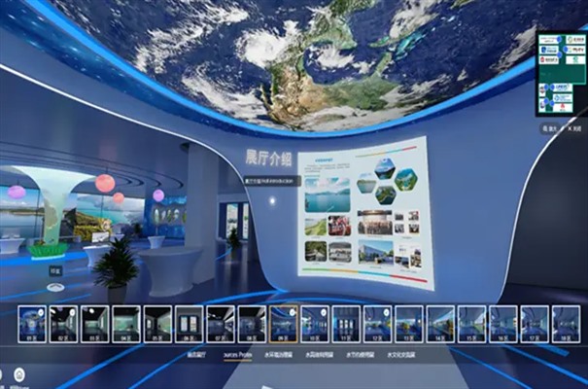Screen dimensions: 588x389
Task: Open scene thumbnail 03
Action: tap(95, 324)
